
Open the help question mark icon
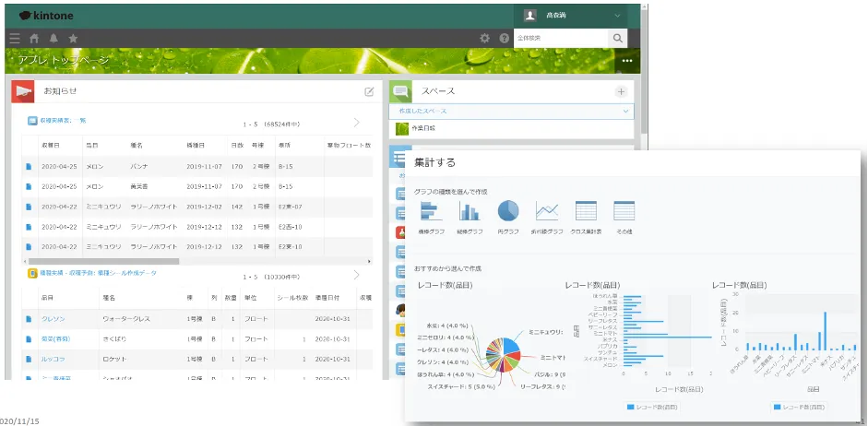(504, 38)
